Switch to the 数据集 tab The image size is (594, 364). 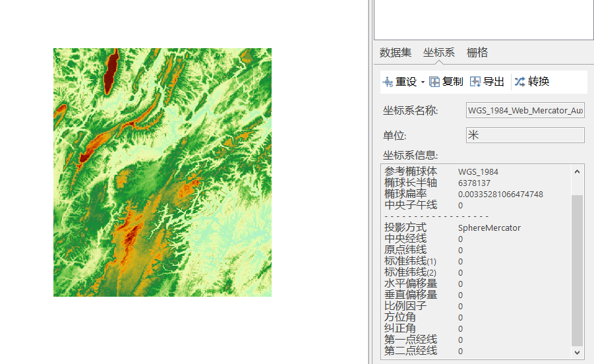click(x=396, y=52)
